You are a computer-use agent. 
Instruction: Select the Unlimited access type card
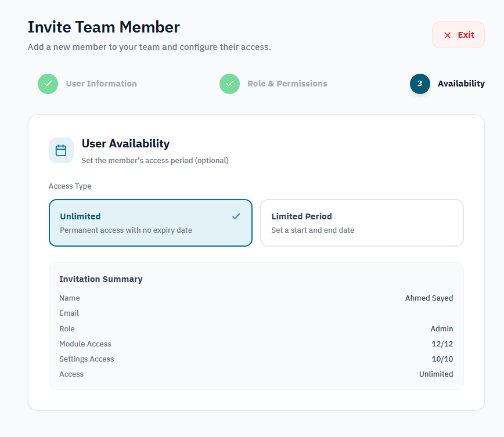point(150,223)
